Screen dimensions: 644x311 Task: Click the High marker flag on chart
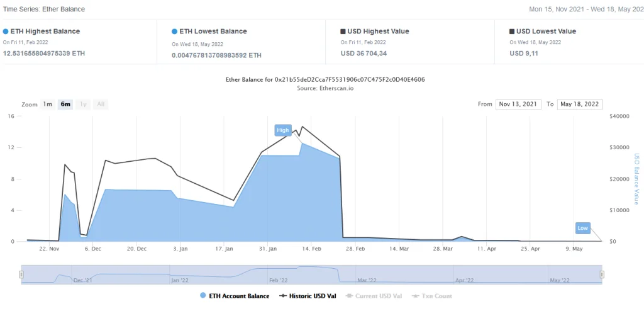coord(282,130)
